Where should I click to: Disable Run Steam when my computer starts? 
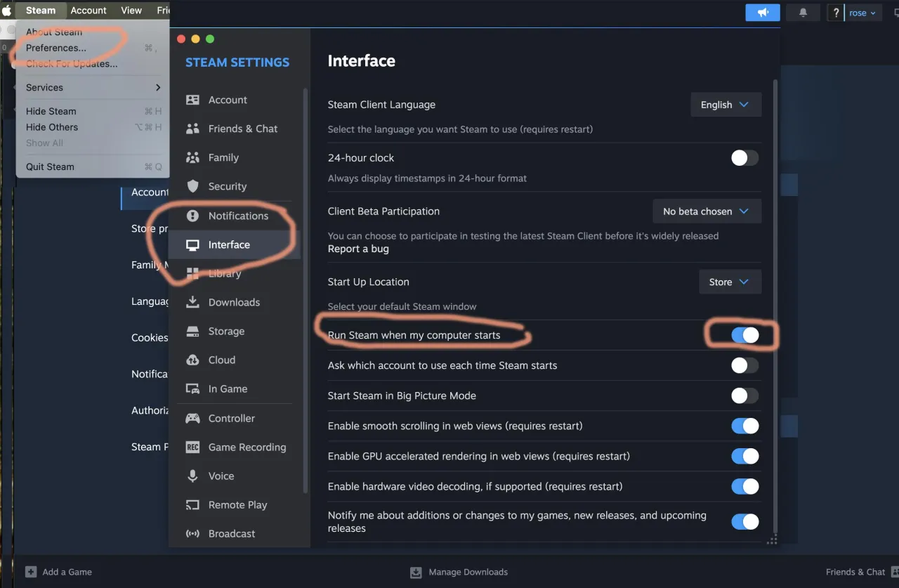click(744, 335)
